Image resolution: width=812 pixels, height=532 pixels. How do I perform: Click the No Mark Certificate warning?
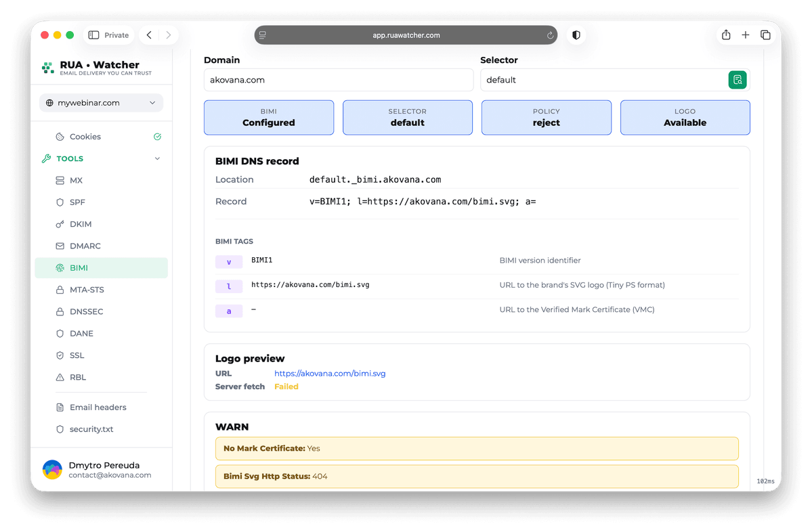[477, 448]
